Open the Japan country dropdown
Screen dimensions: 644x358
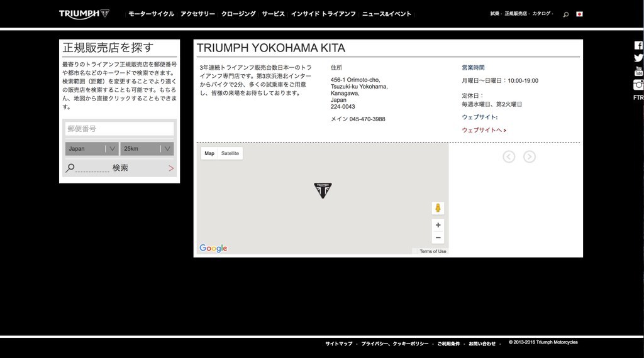[92, 148]
